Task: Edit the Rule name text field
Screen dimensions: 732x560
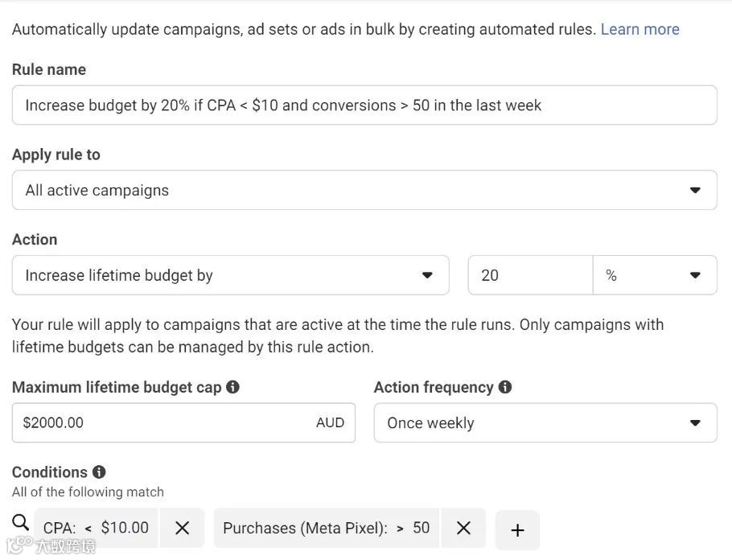Action: [x=364, y=105]
